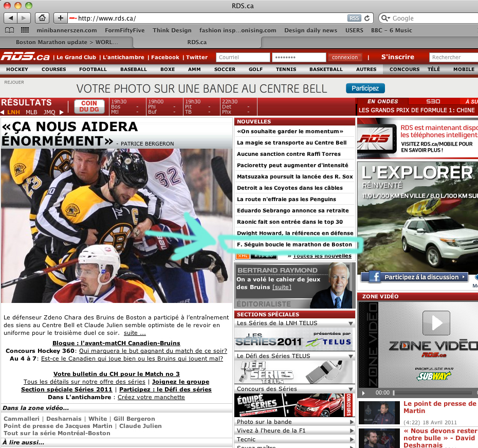Viewport: 478px width, 448px height.
Task: Click the Bruins-Canadiens main story photo
Action: [x=117, y=226]
